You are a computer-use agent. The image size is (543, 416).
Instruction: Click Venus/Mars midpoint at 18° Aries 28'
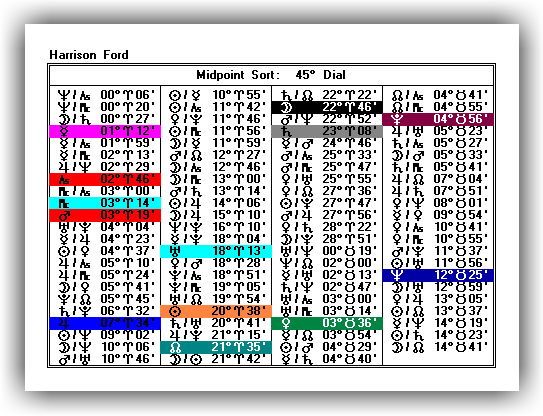click(x=217, y=263)
